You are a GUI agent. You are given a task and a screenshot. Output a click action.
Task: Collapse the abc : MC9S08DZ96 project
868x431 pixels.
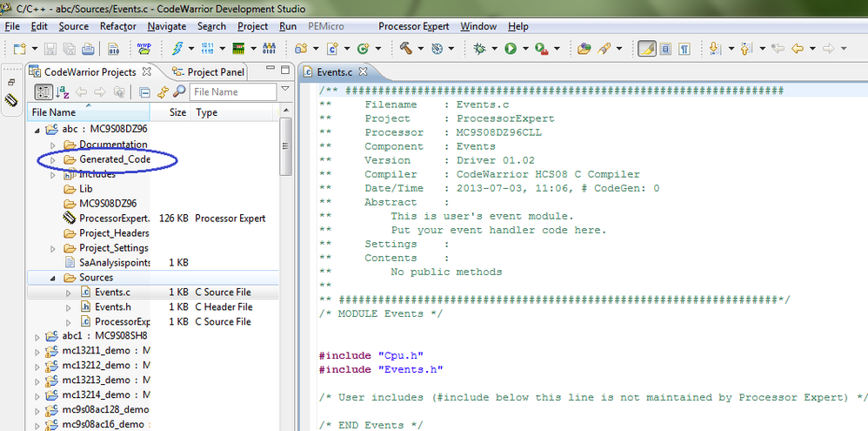click(37, 131)
